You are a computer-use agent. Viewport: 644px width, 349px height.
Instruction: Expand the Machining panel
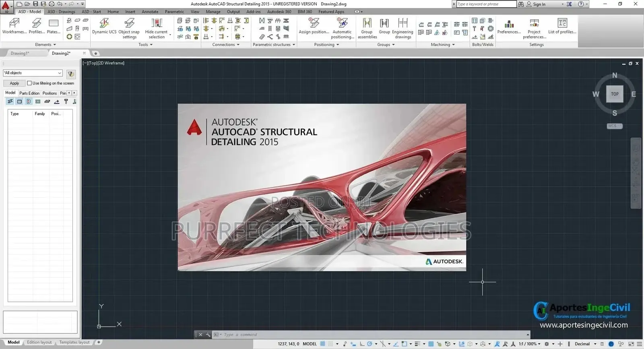443,45
